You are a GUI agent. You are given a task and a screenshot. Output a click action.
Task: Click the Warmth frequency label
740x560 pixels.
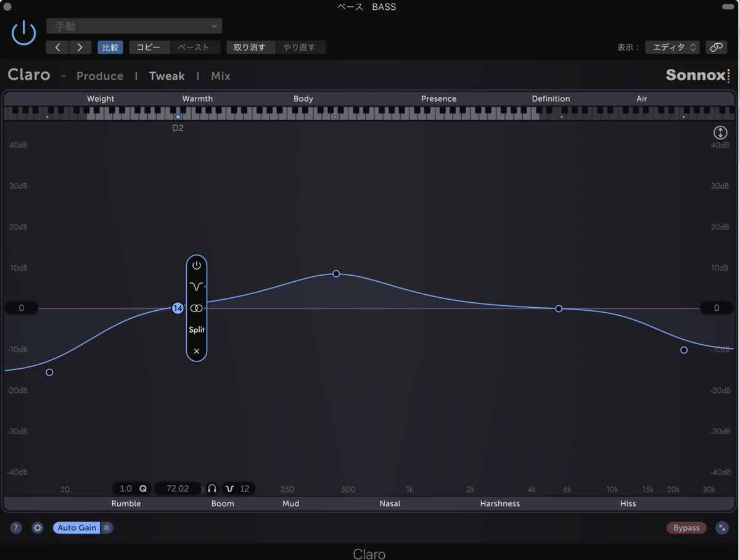[197, 99]
